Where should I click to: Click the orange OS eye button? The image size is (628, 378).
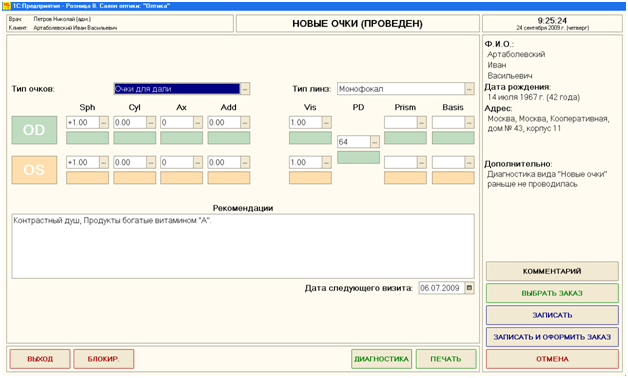point(34,170)
